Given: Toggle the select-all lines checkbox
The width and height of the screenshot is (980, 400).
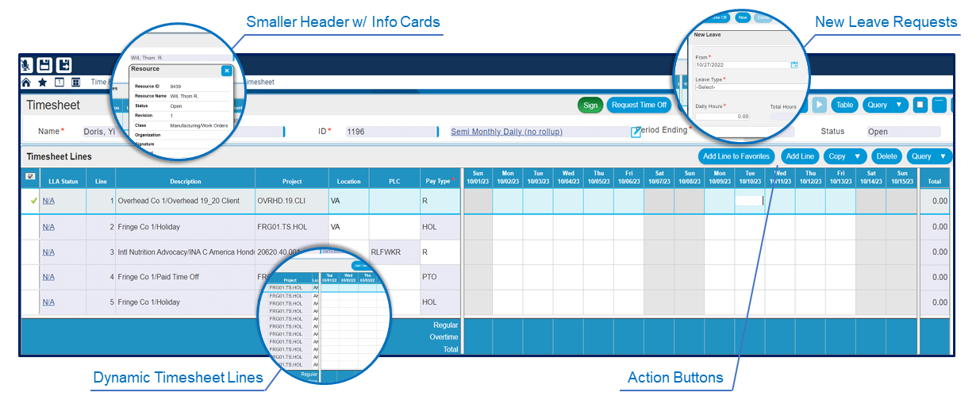Looking at the screenshot, I should 30,177.
